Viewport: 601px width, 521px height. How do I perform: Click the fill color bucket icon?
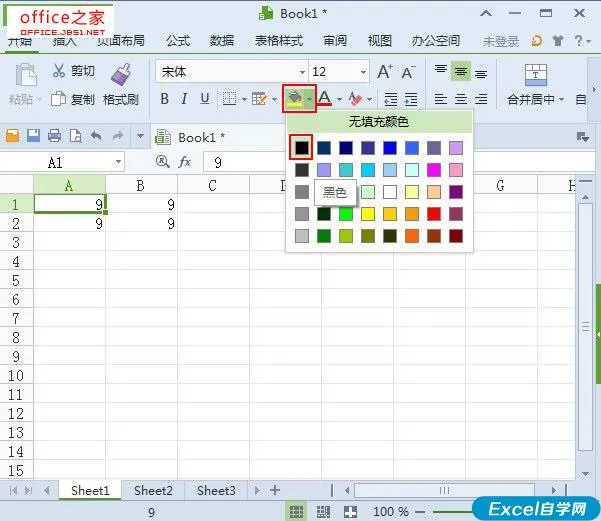coord(295,98)
